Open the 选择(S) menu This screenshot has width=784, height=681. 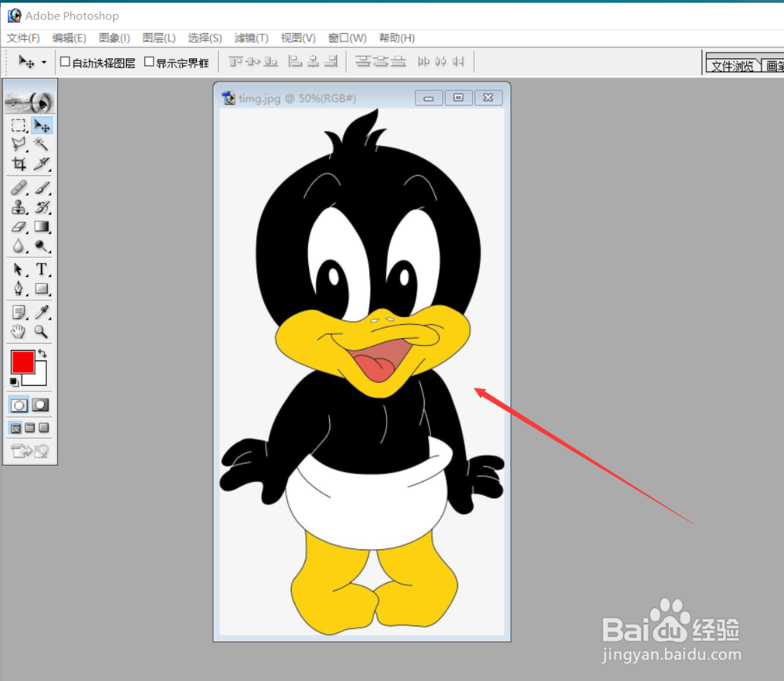click(205, 38)
